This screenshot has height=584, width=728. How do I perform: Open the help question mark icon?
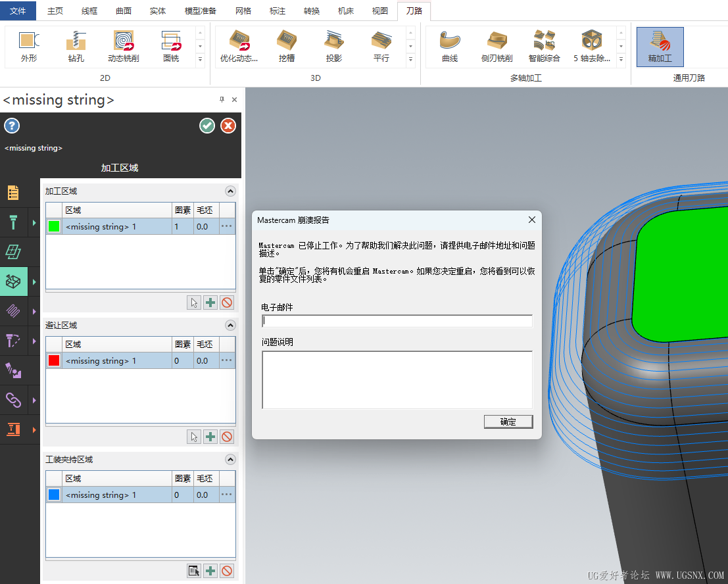pos(12,126)
